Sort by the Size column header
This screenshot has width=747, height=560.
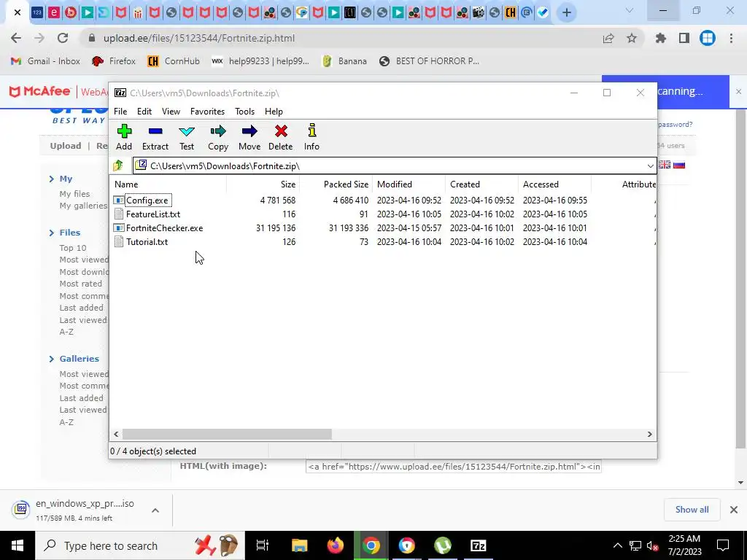pyautogui.click(x=263, y=184)
